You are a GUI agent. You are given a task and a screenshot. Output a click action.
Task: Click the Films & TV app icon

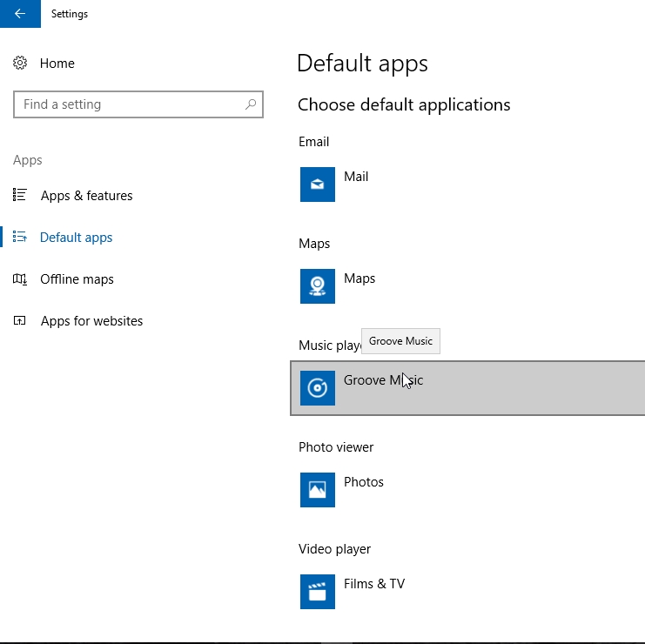click(318, 592)
